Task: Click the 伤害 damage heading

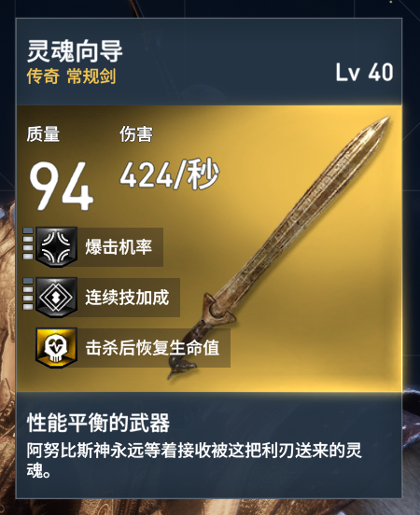Action: pyautogui.click(x=136, y=134)
